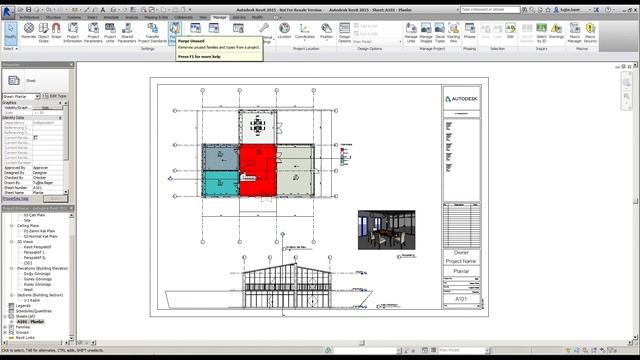Image resolution: width=640 pixels, height=360 pixels.
Task: Click the Edit Type button
Action: pos(55,96)
